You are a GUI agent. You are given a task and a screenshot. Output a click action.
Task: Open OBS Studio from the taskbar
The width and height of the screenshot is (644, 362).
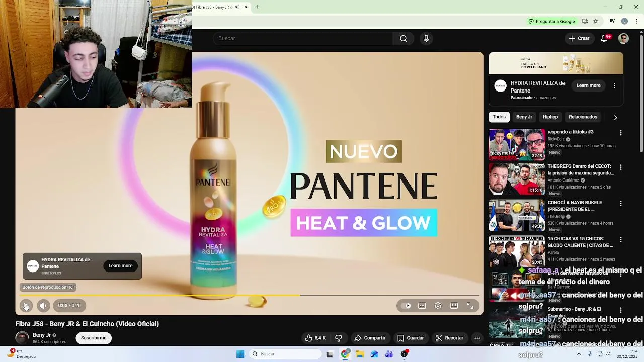pos(404,354)
